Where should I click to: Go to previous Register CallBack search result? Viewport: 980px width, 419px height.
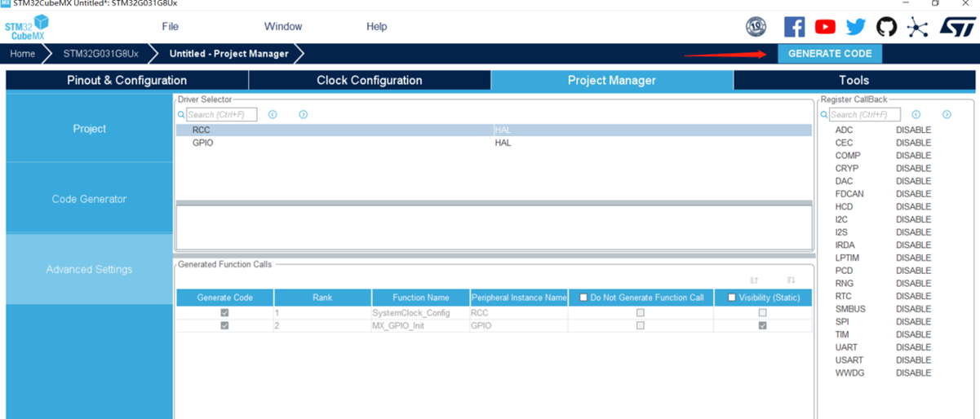(x=916, y=115)
